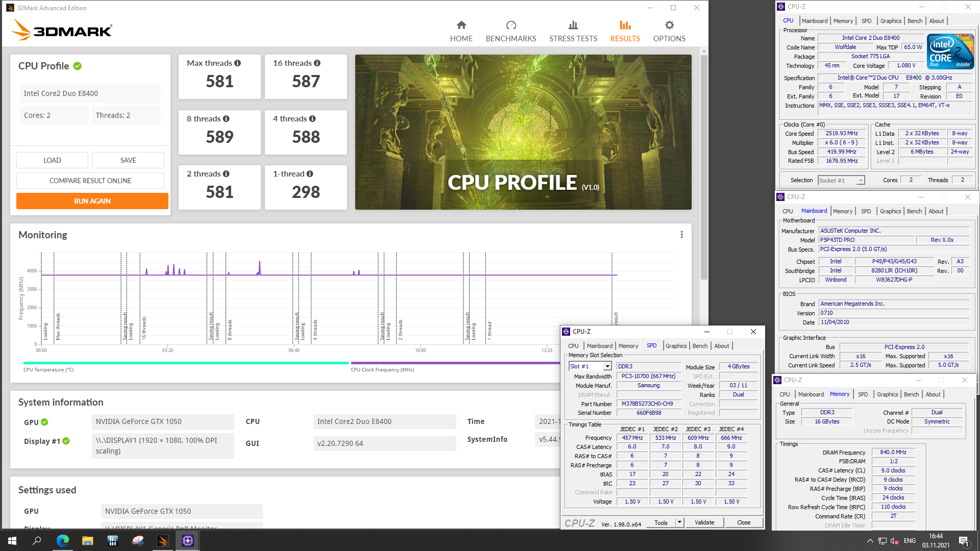Click the CPU Profile green check icon
Image resolution: width=980 pixels, height=551 pixels.
78,66
